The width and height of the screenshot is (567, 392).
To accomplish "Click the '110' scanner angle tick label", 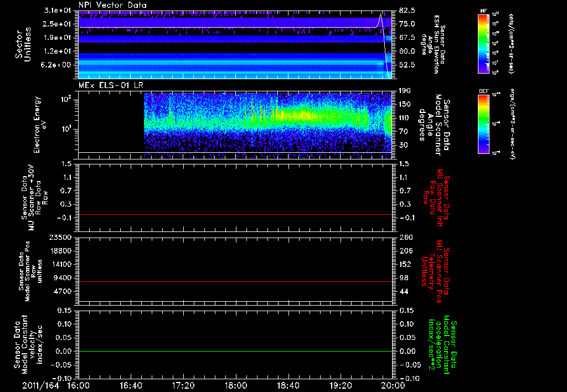I will pos(405,118).
